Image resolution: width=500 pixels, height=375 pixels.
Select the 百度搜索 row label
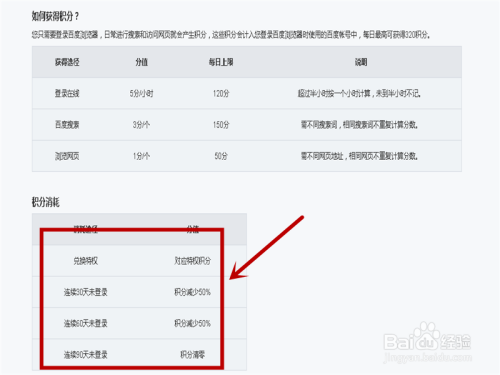coord(67,125)
